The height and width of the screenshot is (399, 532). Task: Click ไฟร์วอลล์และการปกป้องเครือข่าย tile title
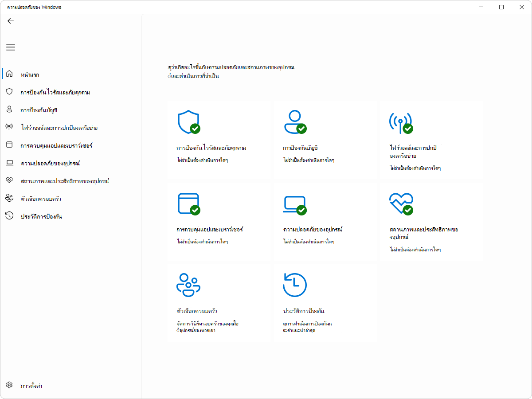tap(413, 152)
